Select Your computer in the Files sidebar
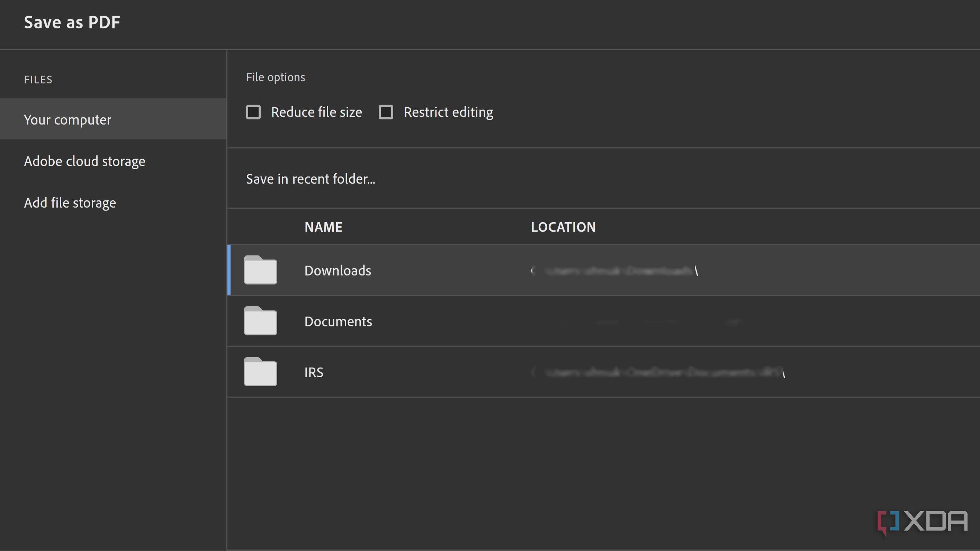Screen dimensions: 980x551 coord(113,119)
